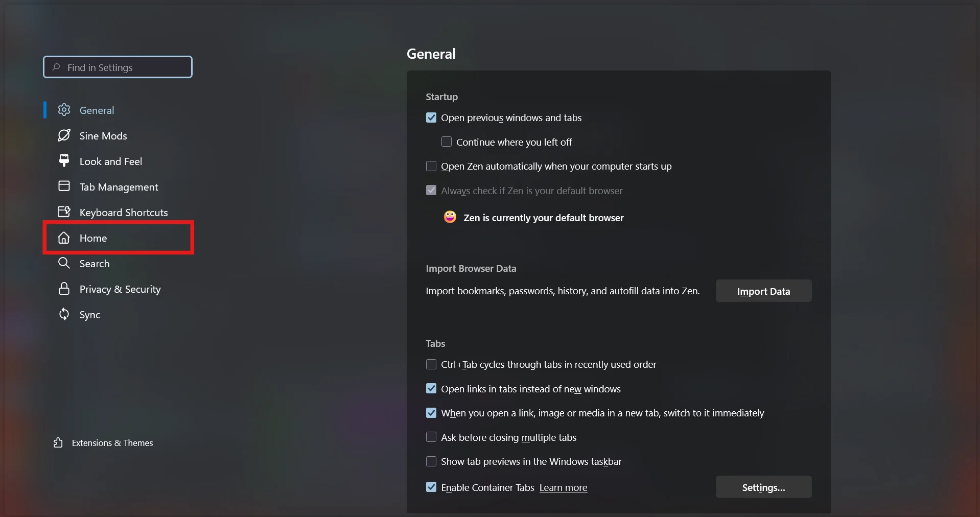Uncheck Open previous windows and tabs
The width and height of the screenshot is (980, 517).
pyautogui.click(x=431, y=118)
